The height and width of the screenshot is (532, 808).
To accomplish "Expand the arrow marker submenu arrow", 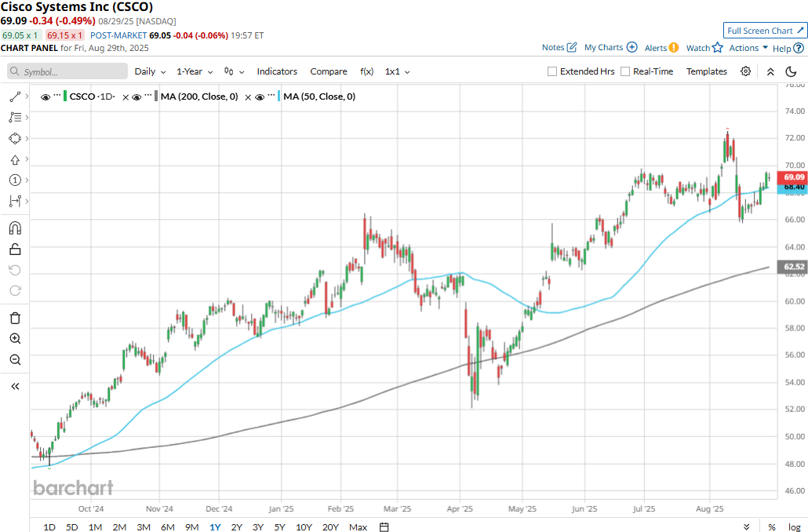I will [x=27, y=159].
